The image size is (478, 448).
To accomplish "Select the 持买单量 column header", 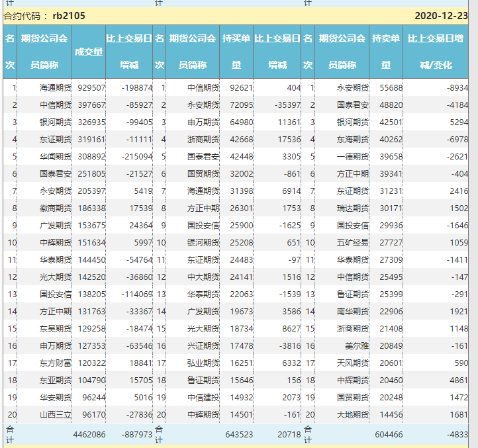I will 236,52.
